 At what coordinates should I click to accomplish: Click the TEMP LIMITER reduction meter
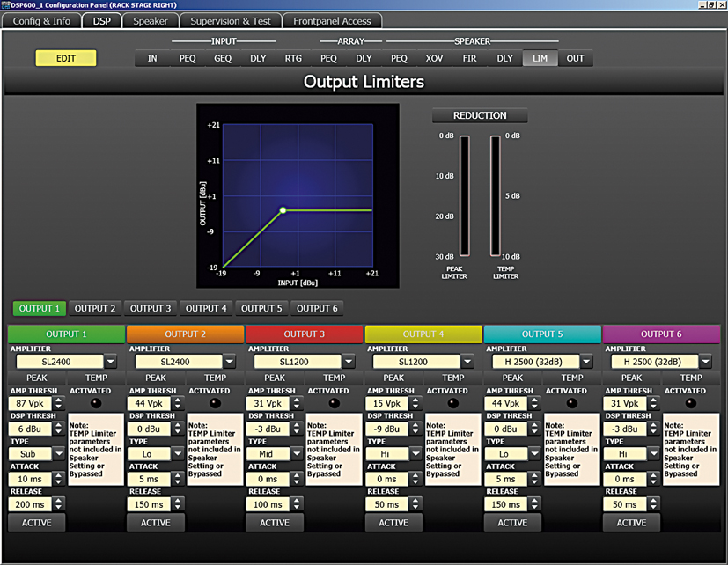[x=496, y=195]
